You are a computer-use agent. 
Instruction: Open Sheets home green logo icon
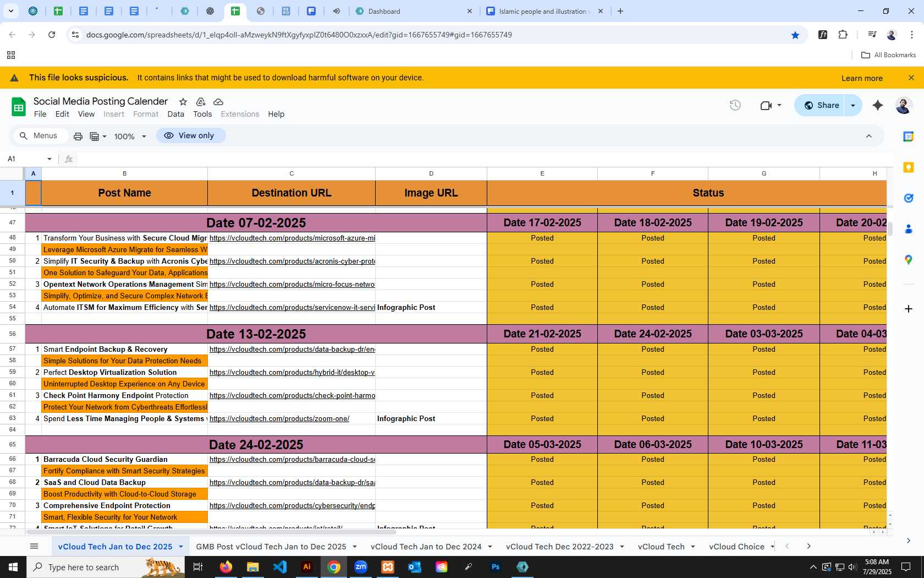(x=19, y=107)
